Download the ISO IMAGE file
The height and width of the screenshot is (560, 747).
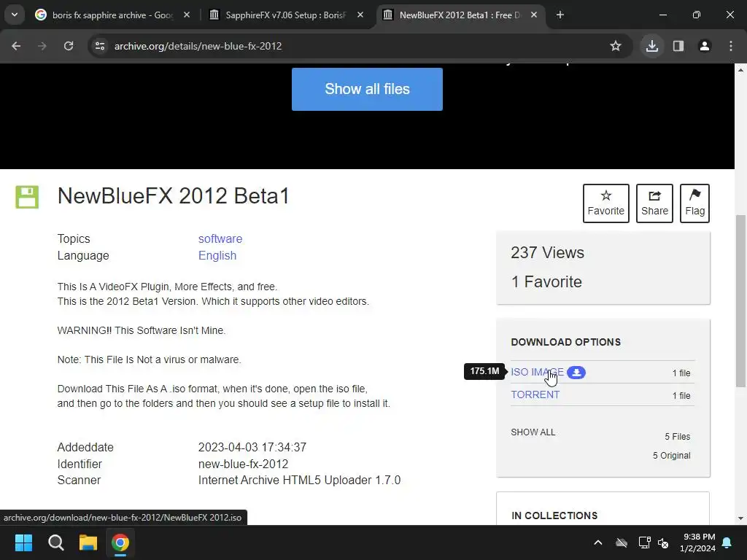click(538, 372)
